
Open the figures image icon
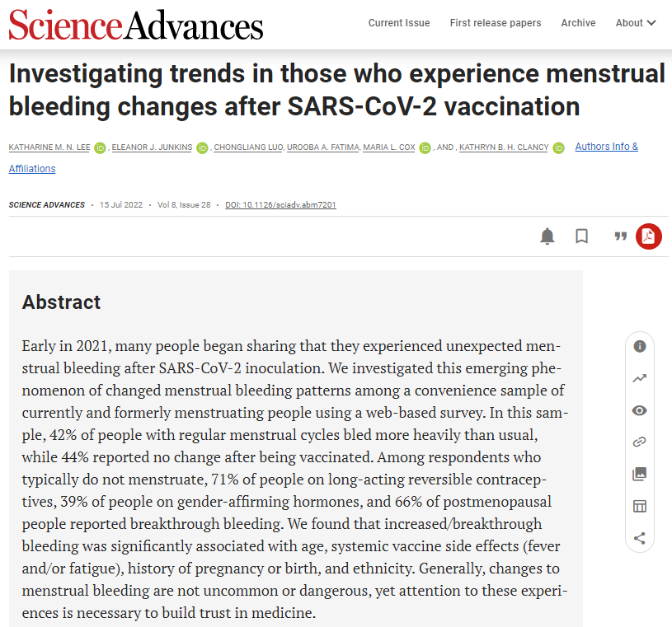[639, 474]
